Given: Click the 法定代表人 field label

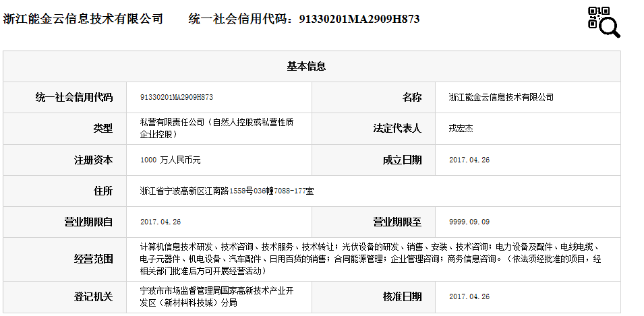Looking at the screenshot, I should (397, 129).
